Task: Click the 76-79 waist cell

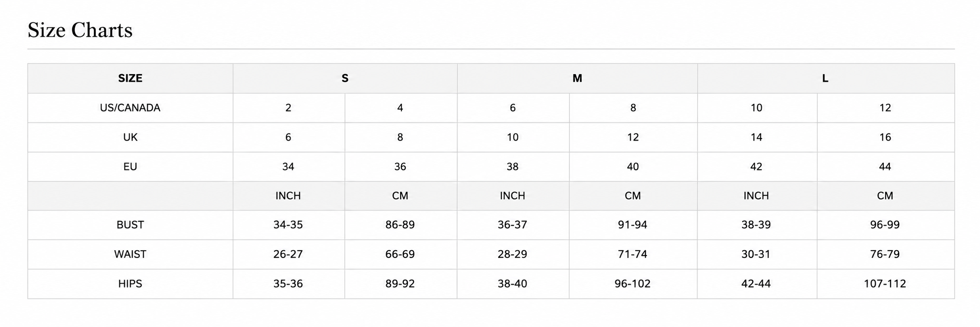Action: (x=885, y=254)
